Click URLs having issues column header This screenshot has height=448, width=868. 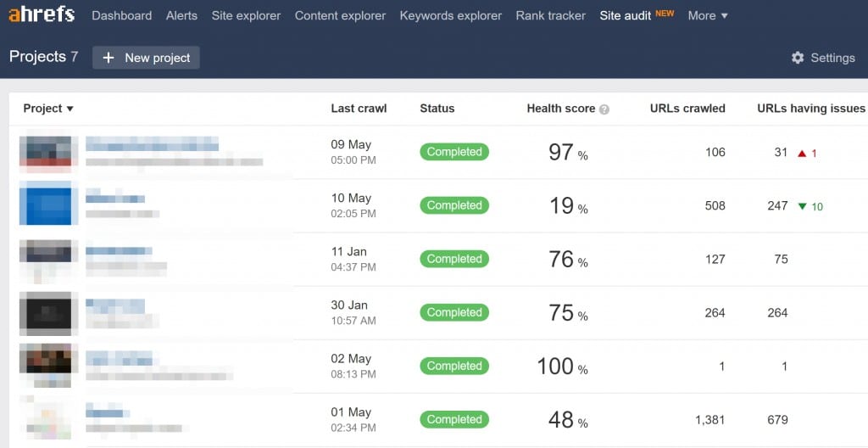click(x=811, y=109)
